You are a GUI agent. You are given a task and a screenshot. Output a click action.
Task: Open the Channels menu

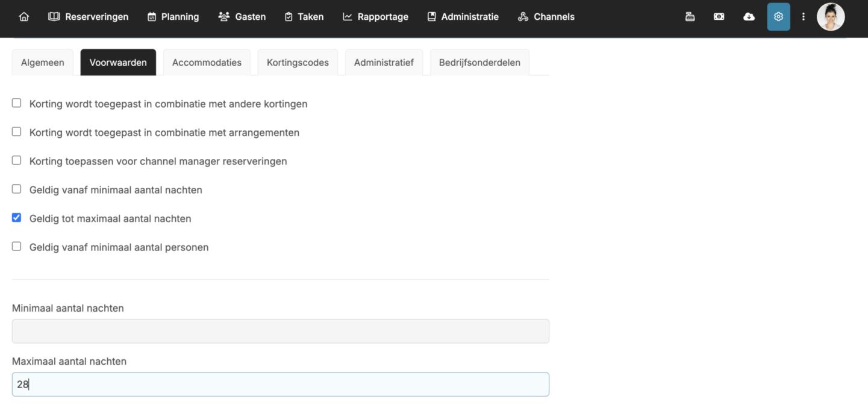[x=546, y=17]
